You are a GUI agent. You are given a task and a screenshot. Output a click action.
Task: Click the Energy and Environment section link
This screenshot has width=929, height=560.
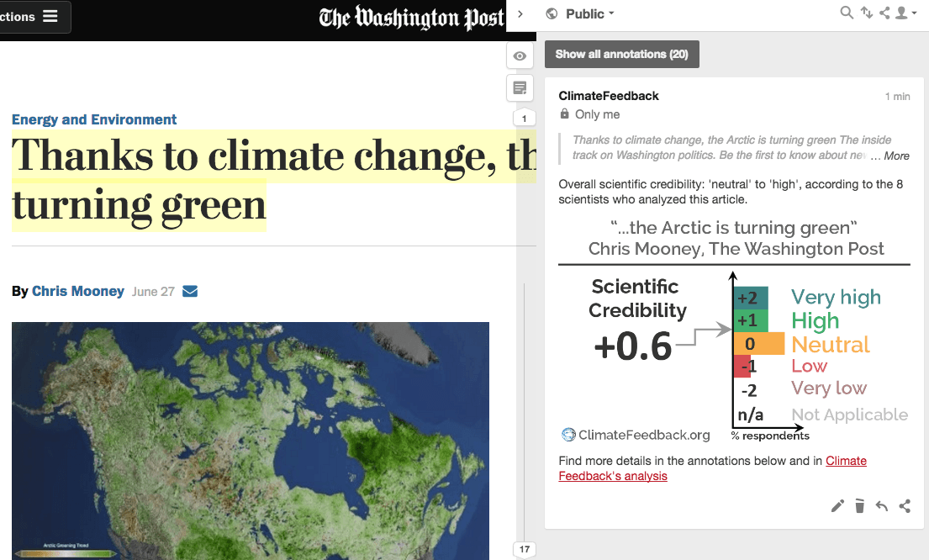(x=94, y=119)
